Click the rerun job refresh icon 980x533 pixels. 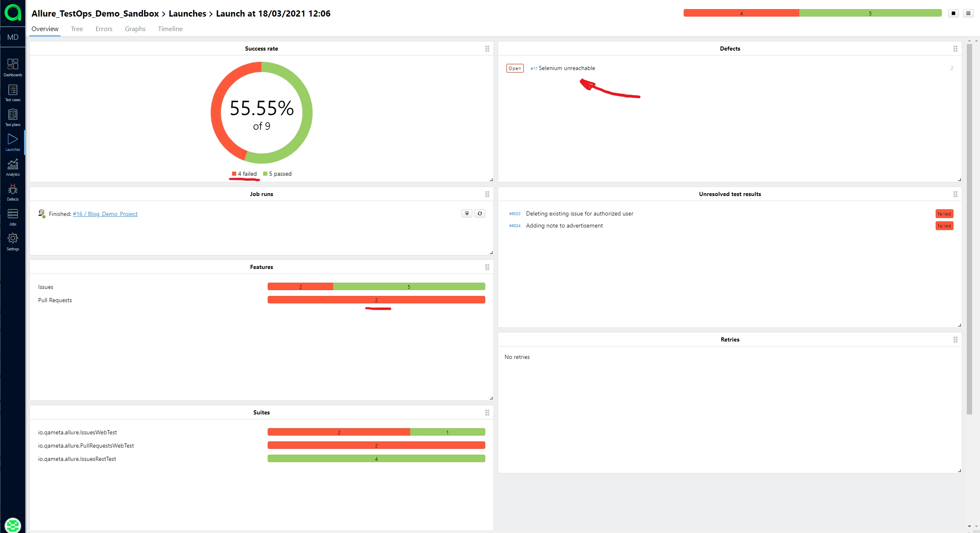click(480, 213)
